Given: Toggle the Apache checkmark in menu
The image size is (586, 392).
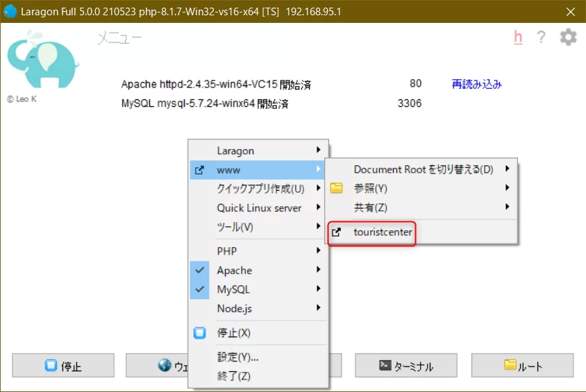Looking at the screenshot, I should coord(199,270).
